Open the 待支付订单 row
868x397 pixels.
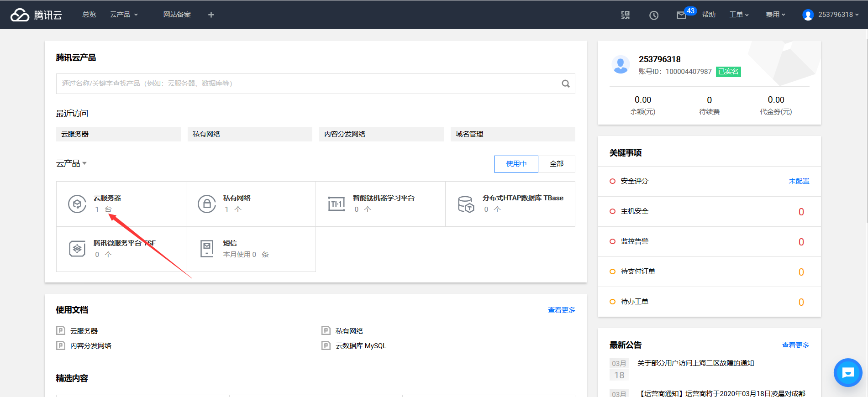coord(710,272)
